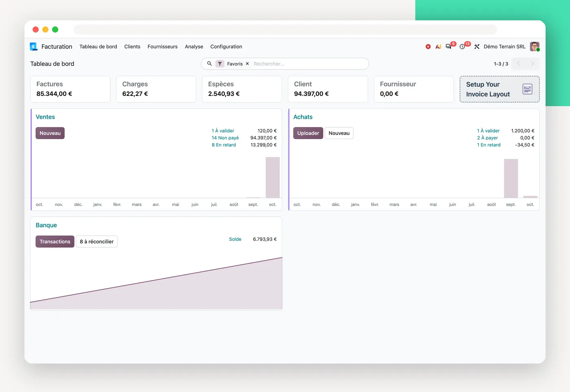Viewport: 570px width, 392px height.
Task: Open the debug tools wrench icon
Action: click(477, 47)
